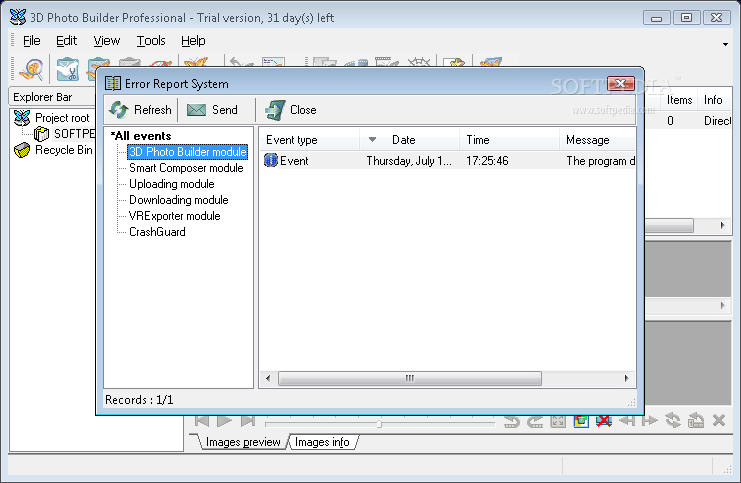The height and width of the screenshot is (483, 741).
Task: Sort by the Event type column header
Action: click(309, 140)
